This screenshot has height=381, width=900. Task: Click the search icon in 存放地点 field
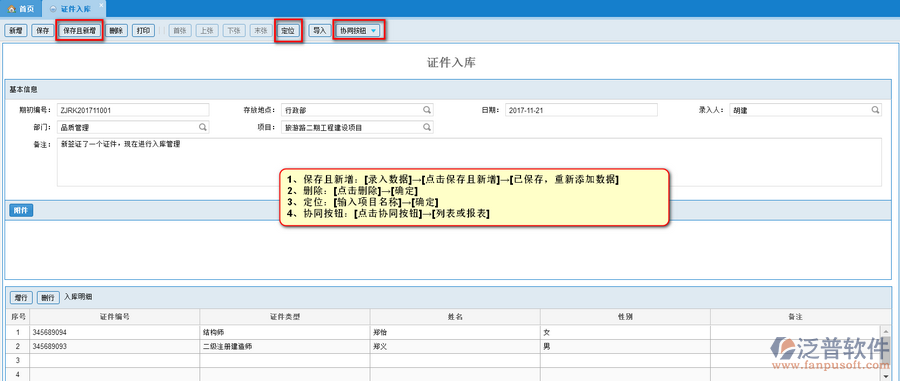point(427,110)
